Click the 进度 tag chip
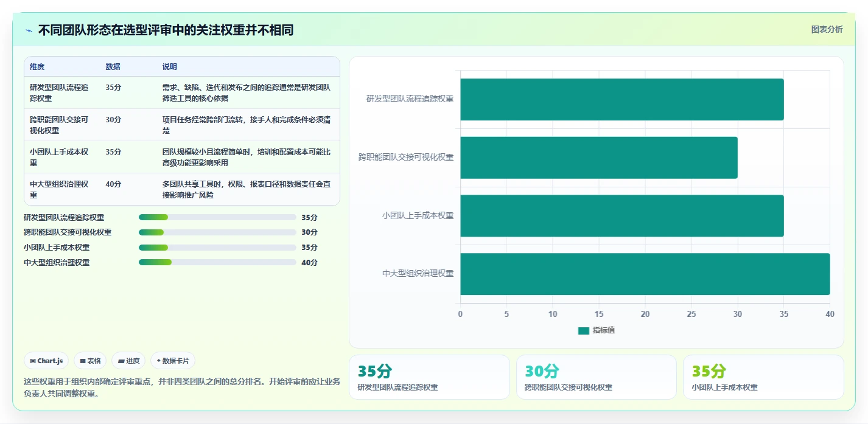 (128, 361)
